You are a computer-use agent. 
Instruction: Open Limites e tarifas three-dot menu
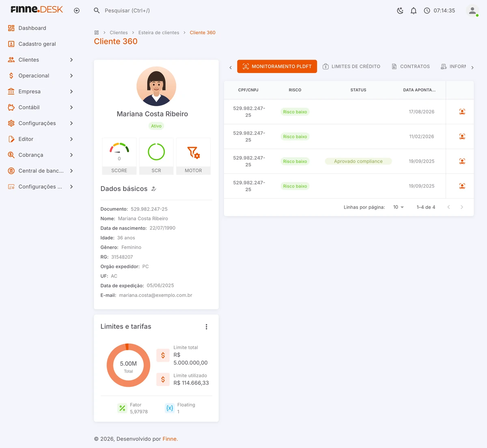pyautogui.click(x=207, y=327)
